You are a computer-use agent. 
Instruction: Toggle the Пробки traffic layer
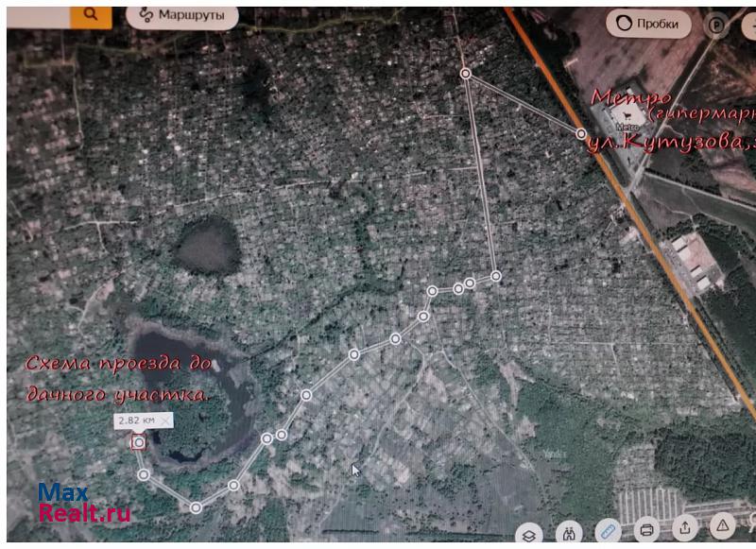tap(648, 24)
